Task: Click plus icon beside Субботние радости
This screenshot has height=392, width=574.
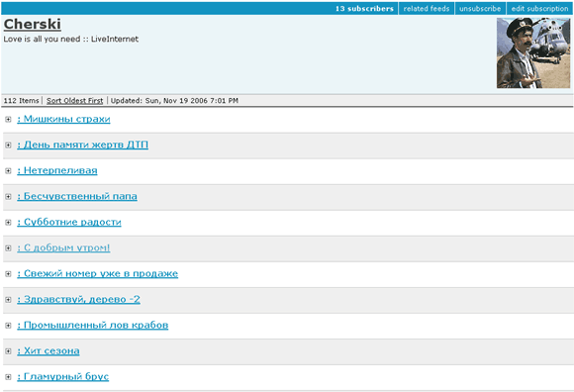Action: point(8,222)
